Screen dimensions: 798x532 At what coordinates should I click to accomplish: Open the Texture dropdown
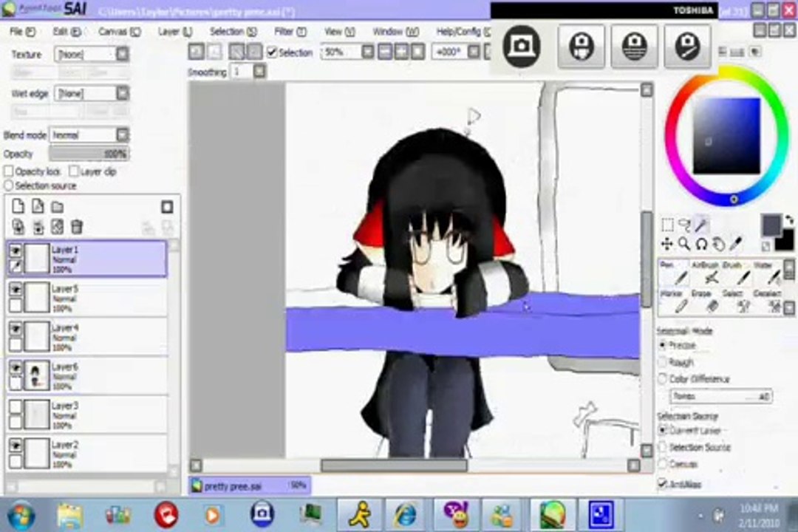tap(122, 54)
